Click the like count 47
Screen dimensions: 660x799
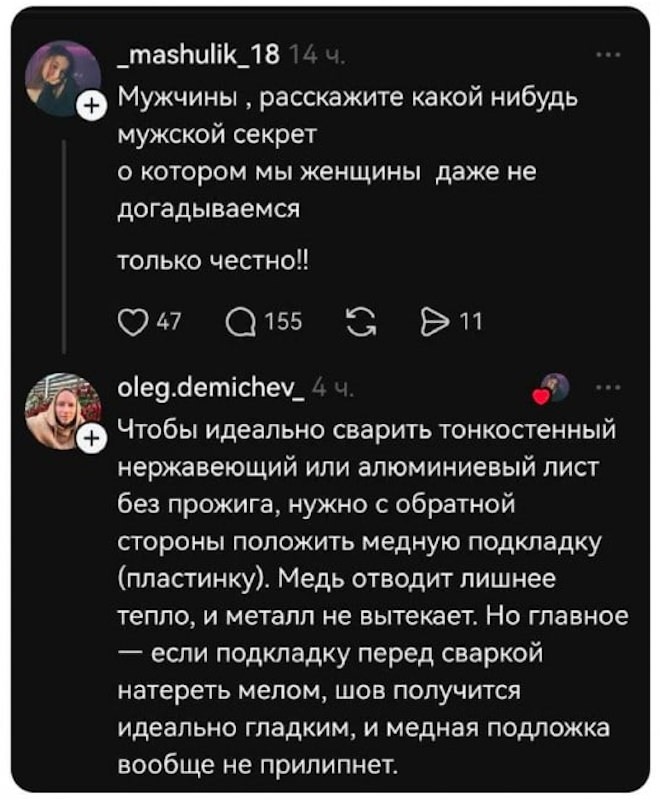(x=156, y=320)
